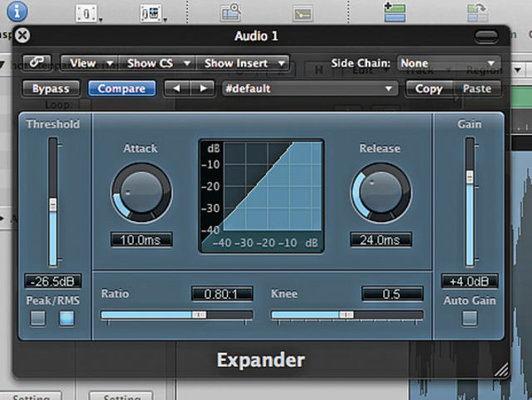Adjust the Threshold slider handle
Image resolution: width=532 pixels, height=400 pixels.
tap(53, 205)
